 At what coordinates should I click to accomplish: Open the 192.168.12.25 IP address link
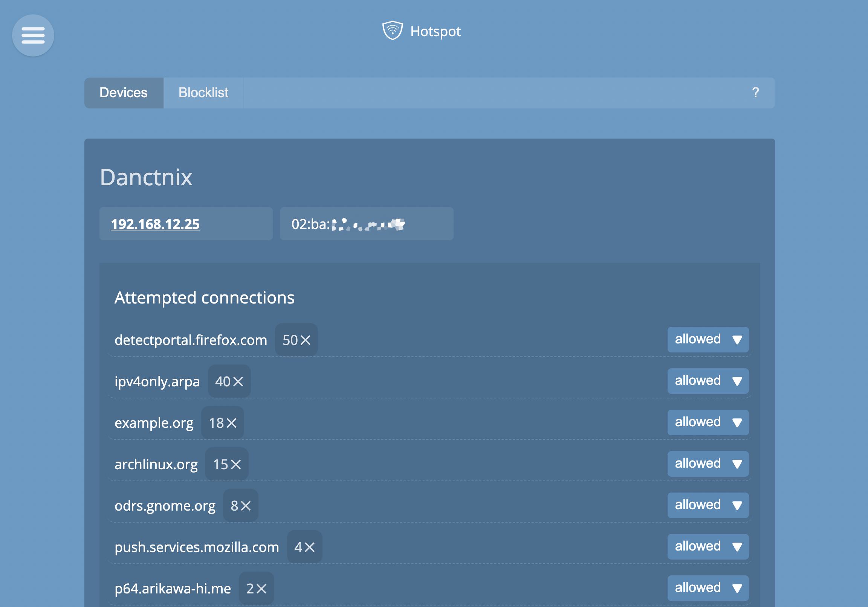point(155,224)
